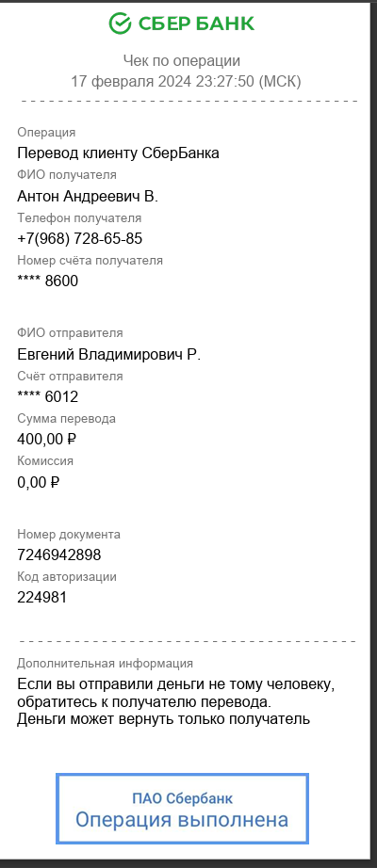
Task: Click the operation date 17 февраля 2024
Action: pyautogui.click(x=131, y=81)
